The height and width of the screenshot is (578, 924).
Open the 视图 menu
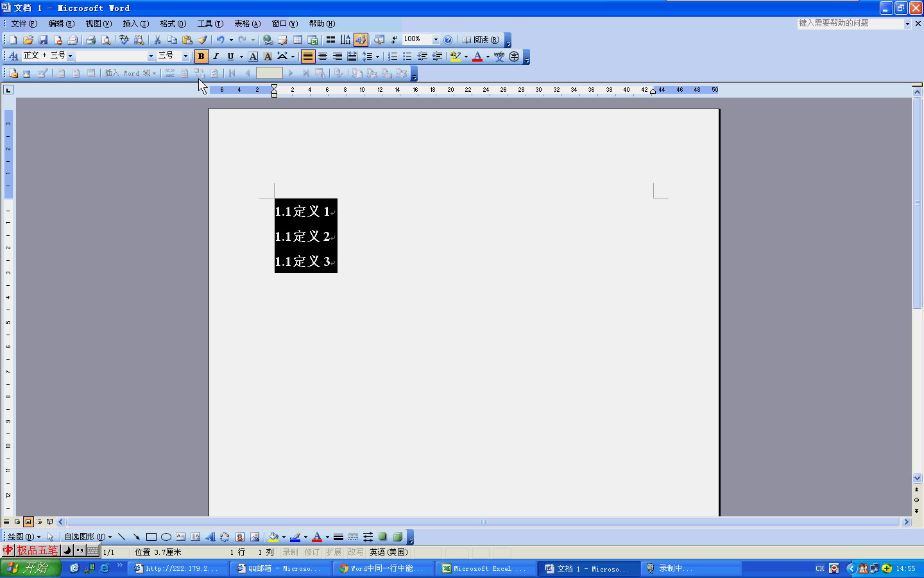tap(98, 24)
